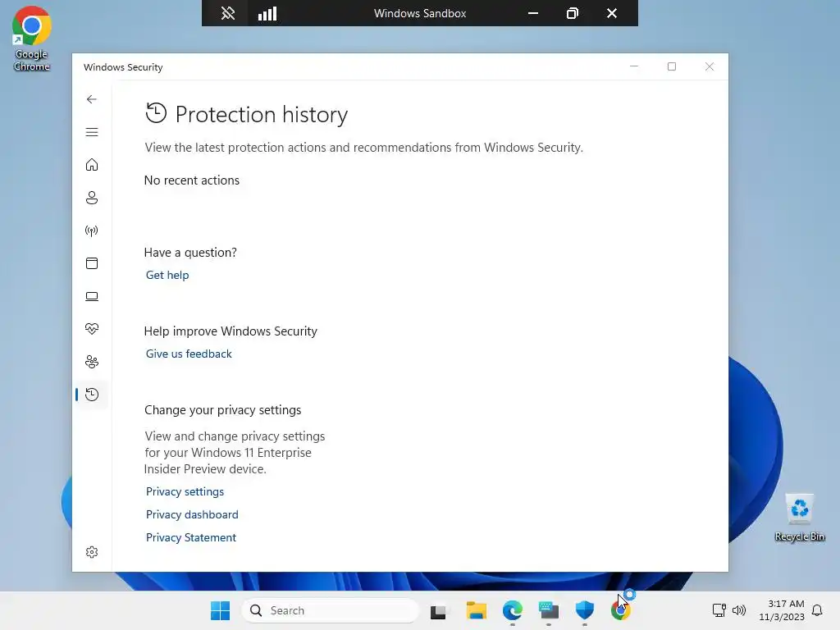
Task: Open the Windows Start menu
Action: coord(220,610)
